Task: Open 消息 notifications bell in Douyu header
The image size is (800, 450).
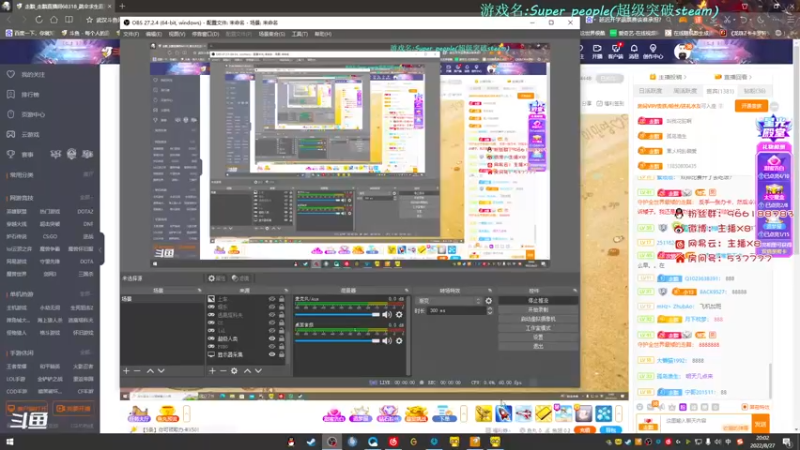Action: pyautogui.click(x=634, y=51)
